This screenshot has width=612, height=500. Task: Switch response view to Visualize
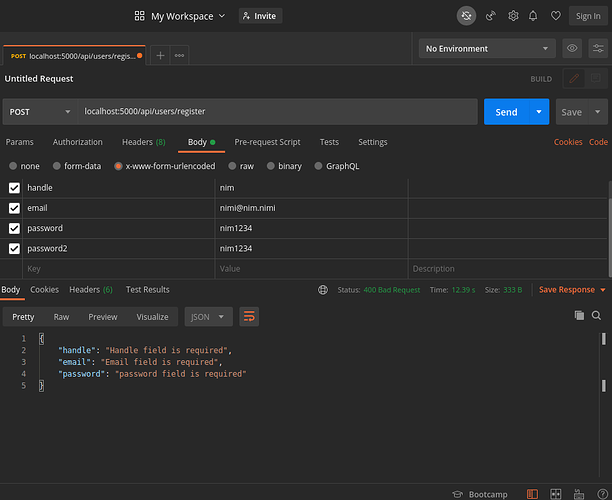[153, 317]
